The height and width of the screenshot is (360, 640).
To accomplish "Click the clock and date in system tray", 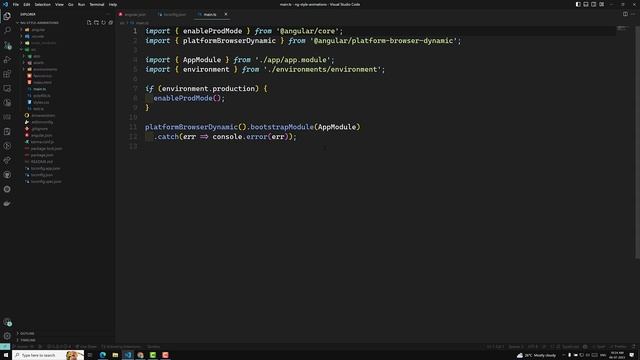I will (x=617, y=355).
